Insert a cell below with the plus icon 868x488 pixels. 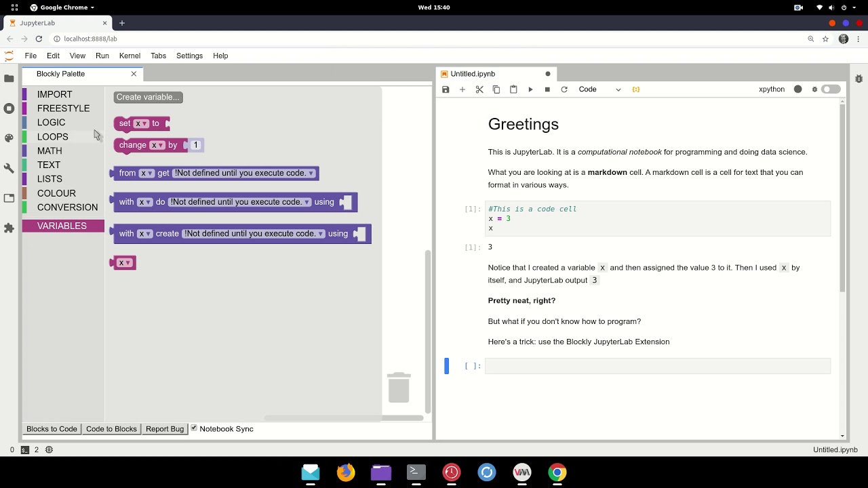pyautogui.click(x=462, y=89)
